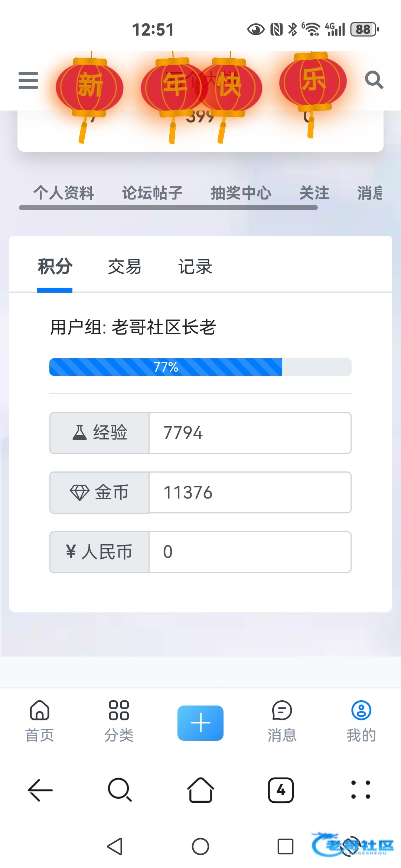Switch to the 交易 tab
Screen dimensions: 401x868
124,267
